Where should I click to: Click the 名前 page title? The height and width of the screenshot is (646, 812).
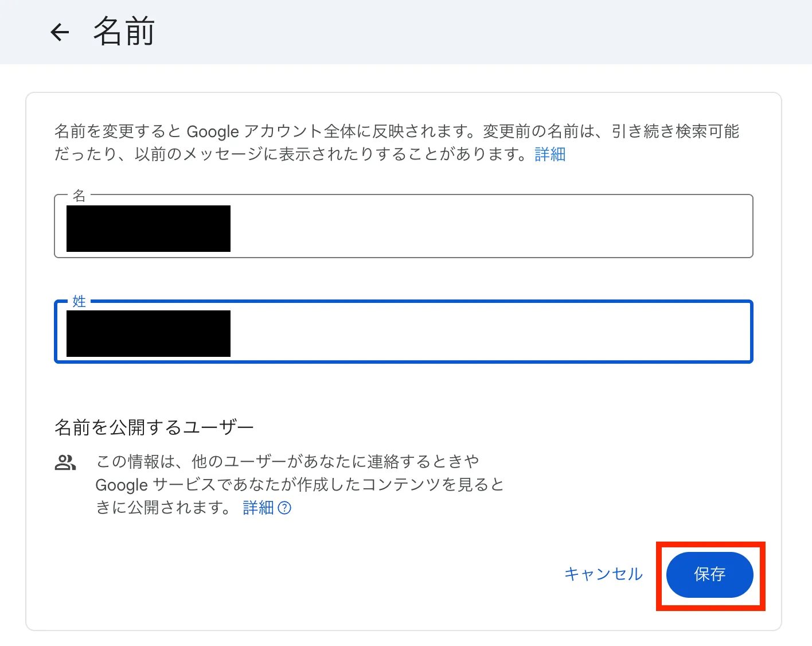(x=124, y=32)
